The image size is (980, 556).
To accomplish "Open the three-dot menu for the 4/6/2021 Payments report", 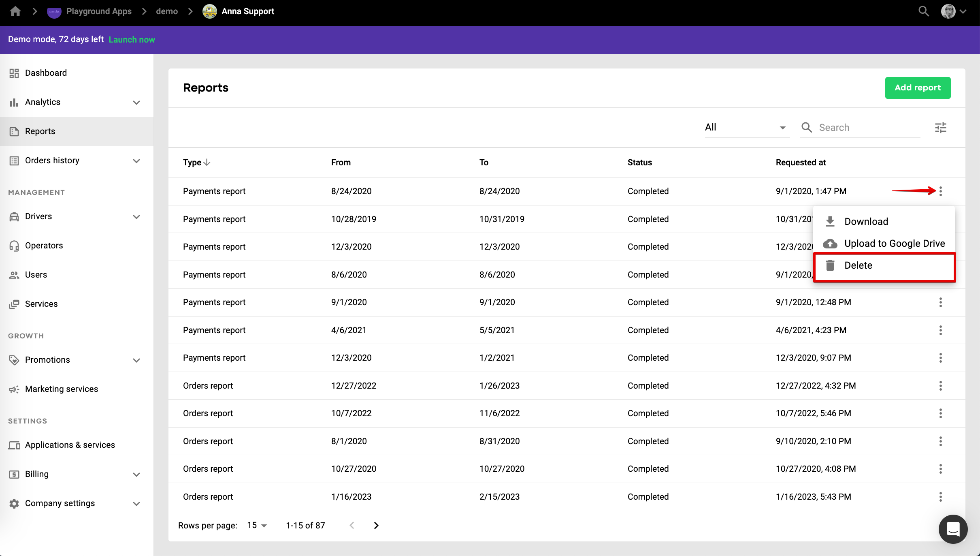I will (x=940, y=330).
